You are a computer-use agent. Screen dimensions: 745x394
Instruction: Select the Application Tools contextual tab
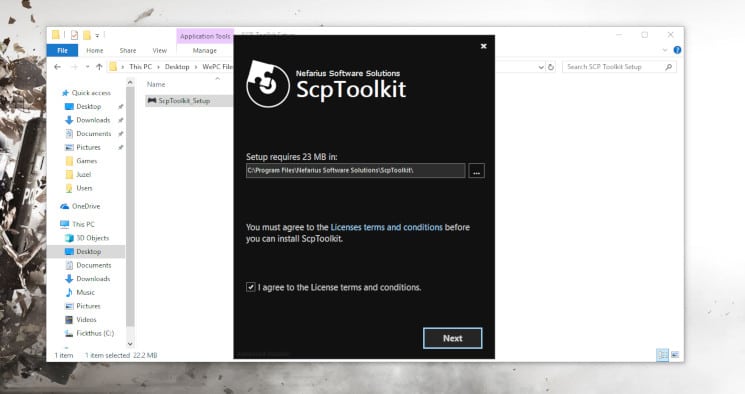pos(205,36)
